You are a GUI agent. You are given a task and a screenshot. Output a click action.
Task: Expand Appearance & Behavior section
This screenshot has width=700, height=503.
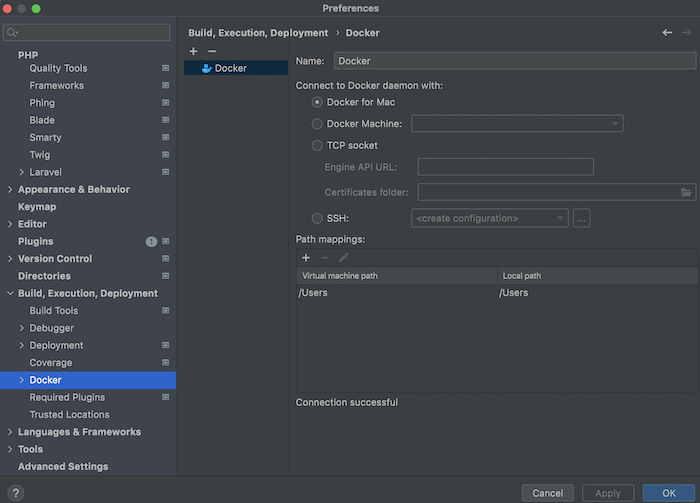10,189
